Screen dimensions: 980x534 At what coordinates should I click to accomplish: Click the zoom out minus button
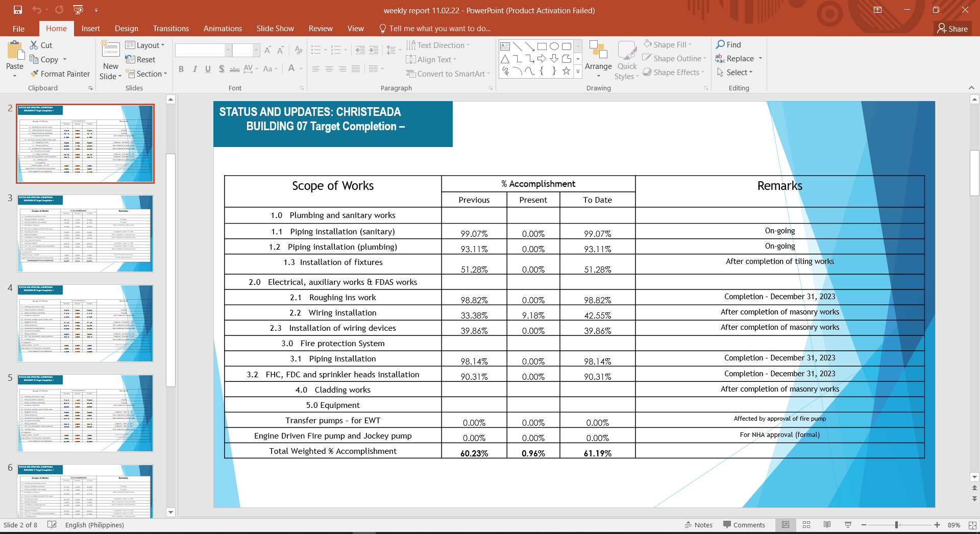pos(864,525)
